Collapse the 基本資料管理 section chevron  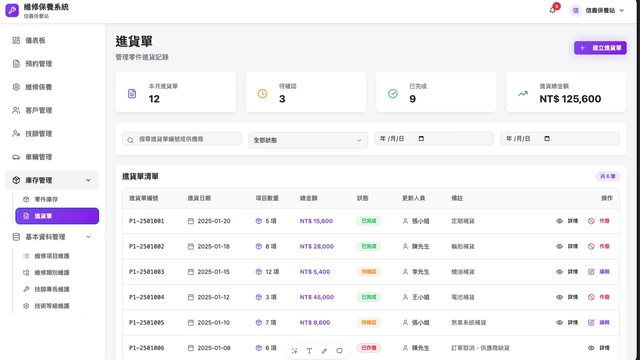click(88, 237)
